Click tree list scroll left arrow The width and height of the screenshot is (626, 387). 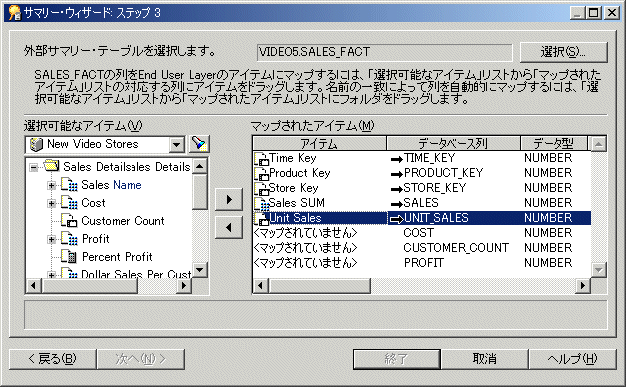(x=34, y=286)
